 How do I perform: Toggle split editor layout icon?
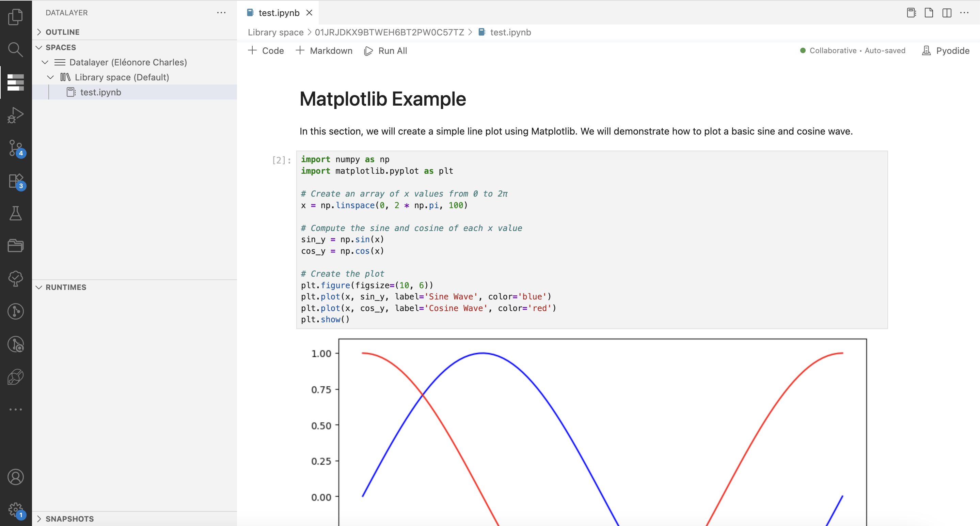click(947, 13)
